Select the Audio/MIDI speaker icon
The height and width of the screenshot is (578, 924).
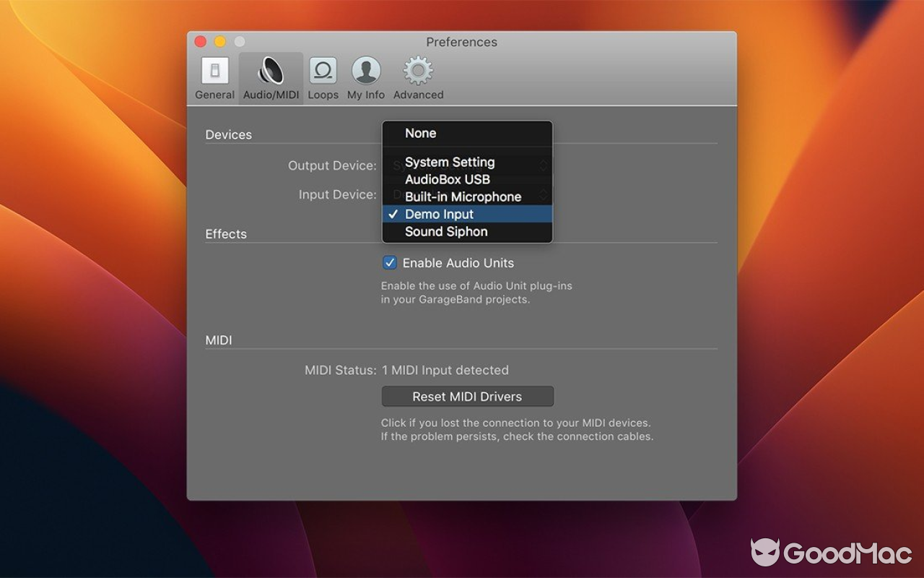[x=270, y=71]
